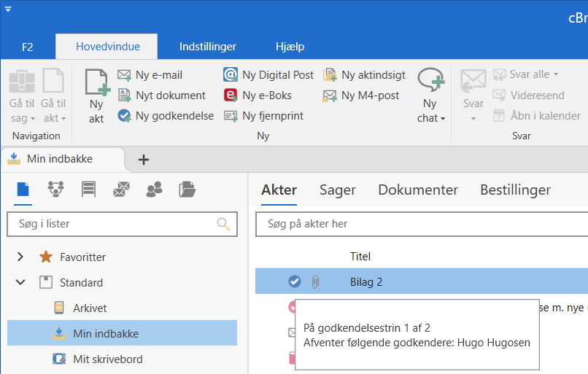Create a new M4-post

click(360, 96)
